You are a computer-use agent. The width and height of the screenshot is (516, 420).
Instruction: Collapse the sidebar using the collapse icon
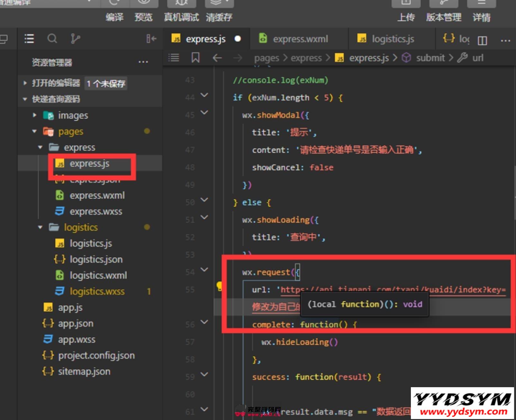(151, 39)
